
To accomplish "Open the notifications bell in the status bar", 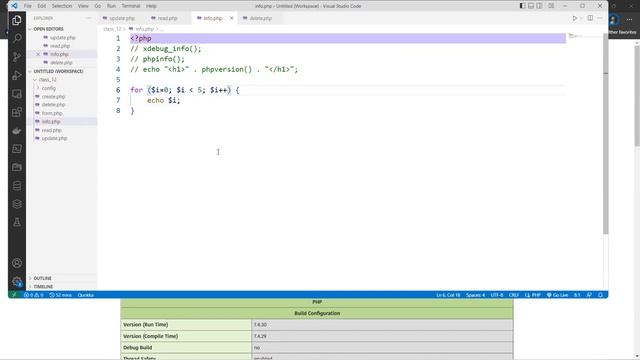I will coord(600,295).
